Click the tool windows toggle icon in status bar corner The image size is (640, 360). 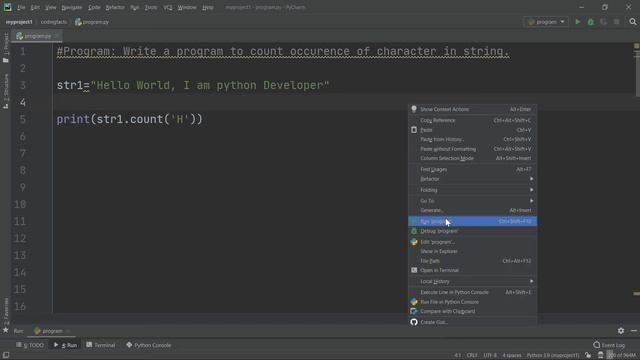pos(6,355)
